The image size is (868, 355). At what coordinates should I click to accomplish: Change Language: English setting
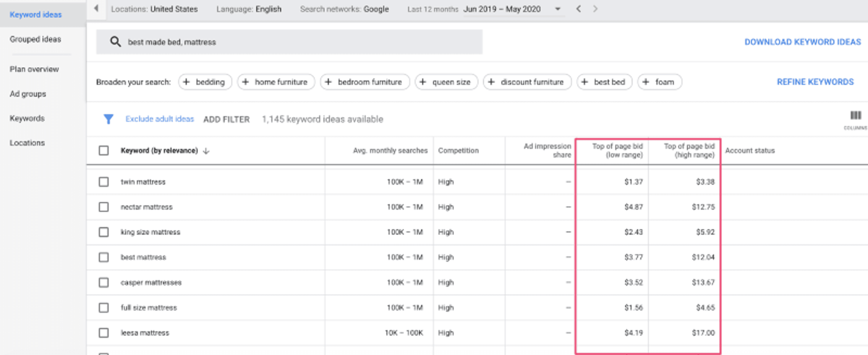249,9
